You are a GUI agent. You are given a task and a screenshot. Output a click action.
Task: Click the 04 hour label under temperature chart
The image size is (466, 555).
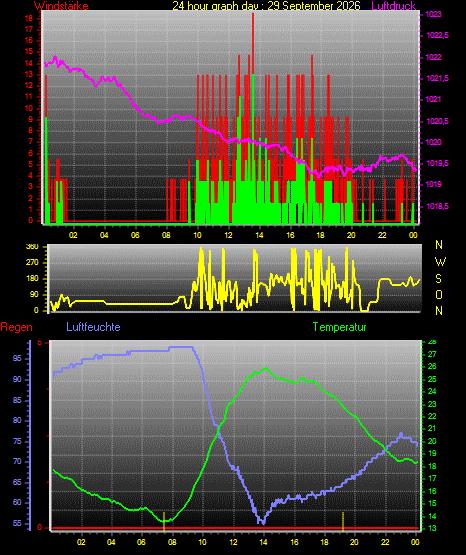click(x=111, y=542)
